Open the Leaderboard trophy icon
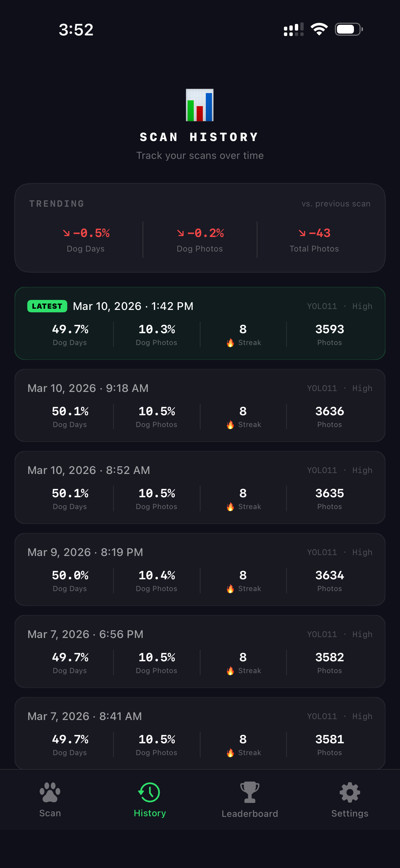Screen dimensions: 400x868 click(250, 792)
